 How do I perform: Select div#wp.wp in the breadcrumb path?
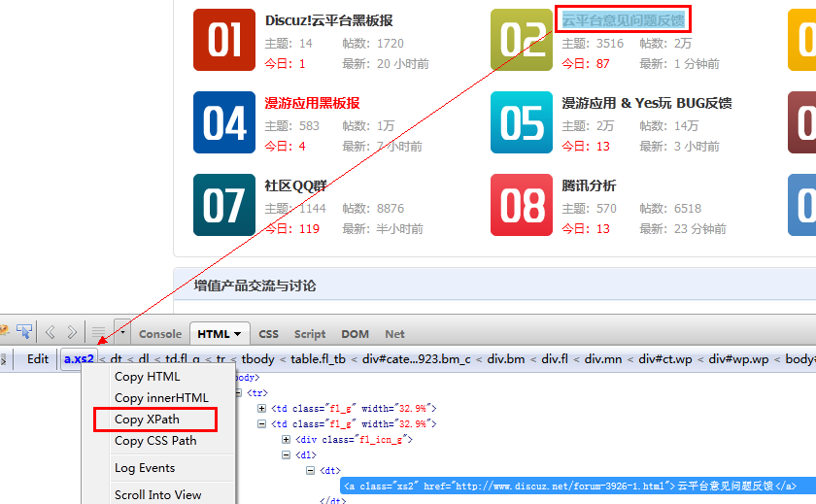[738, 359]
